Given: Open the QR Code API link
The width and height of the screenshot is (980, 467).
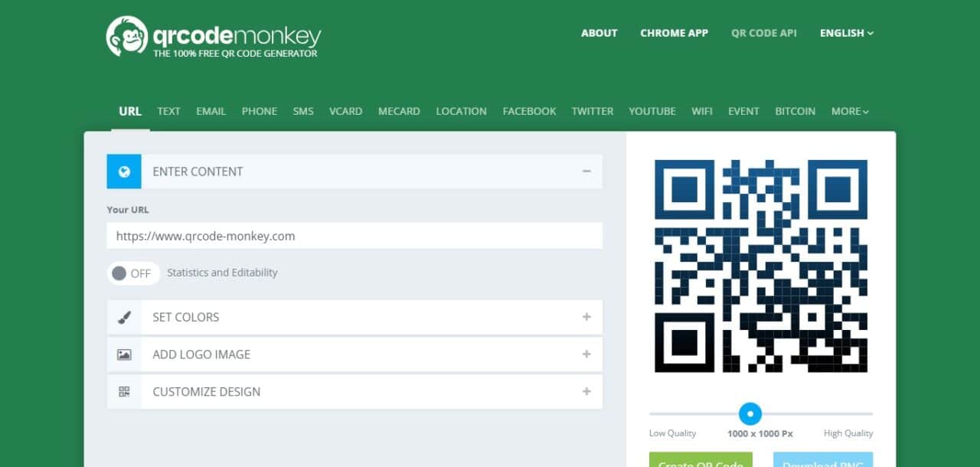Looking at the screenshot, I should [x=764, y=33].
